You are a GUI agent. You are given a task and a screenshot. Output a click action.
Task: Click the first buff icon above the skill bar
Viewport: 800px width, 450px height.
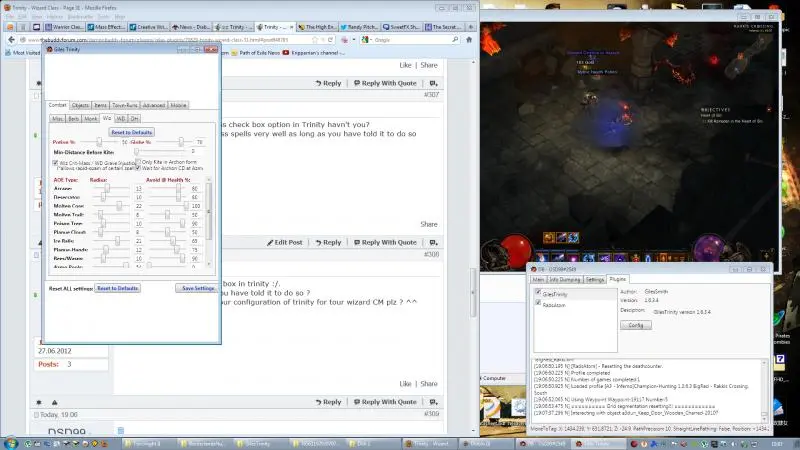pos(548,238)
